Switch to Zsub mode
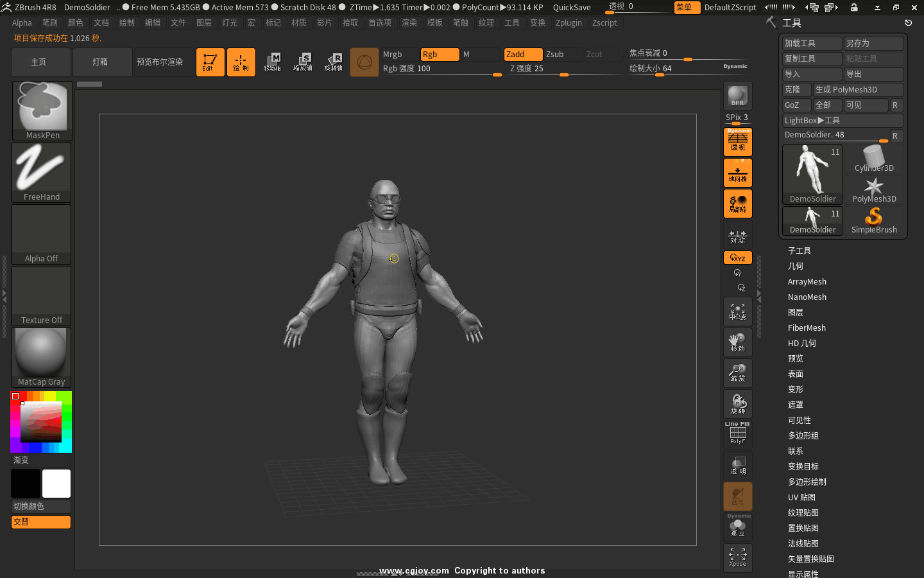 (x=563, y=54)
